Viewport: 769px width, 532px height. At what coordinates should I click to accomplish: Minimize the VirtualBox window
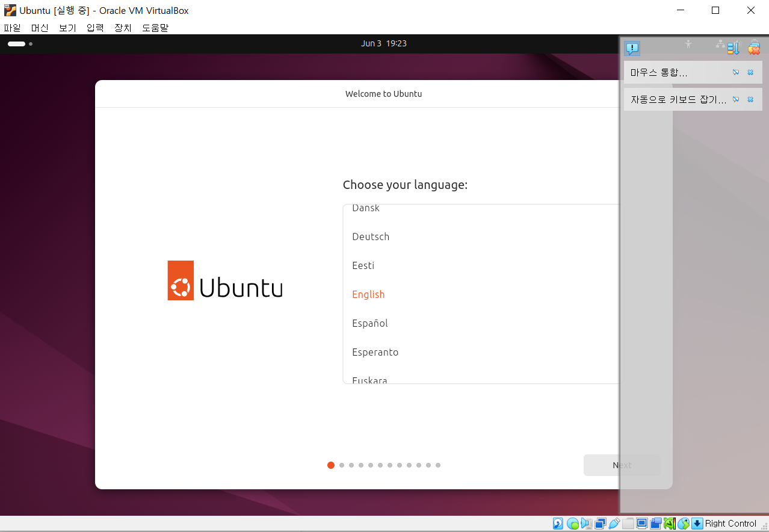click(x=681, y=10)
